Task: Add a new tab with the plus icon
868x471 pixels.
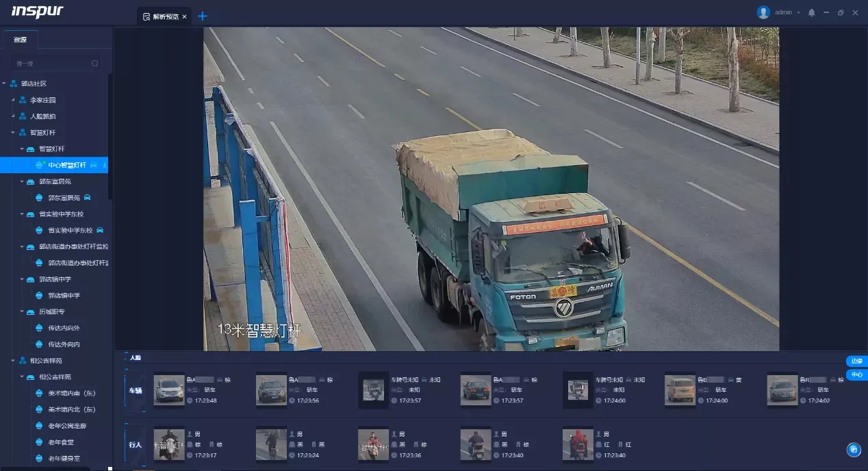Action: [x=203, y=16]
